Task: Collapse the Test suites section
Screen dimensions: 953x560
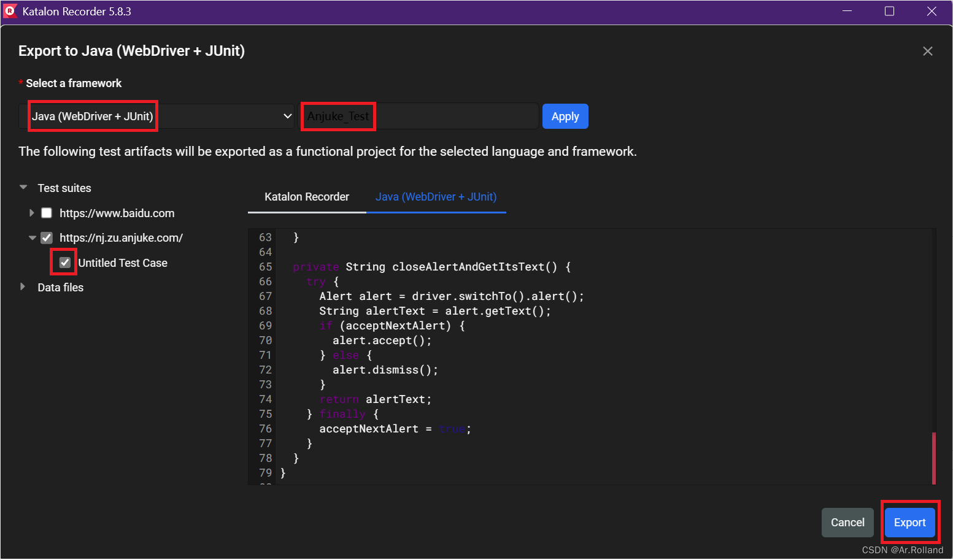Action: pos(23,188)
